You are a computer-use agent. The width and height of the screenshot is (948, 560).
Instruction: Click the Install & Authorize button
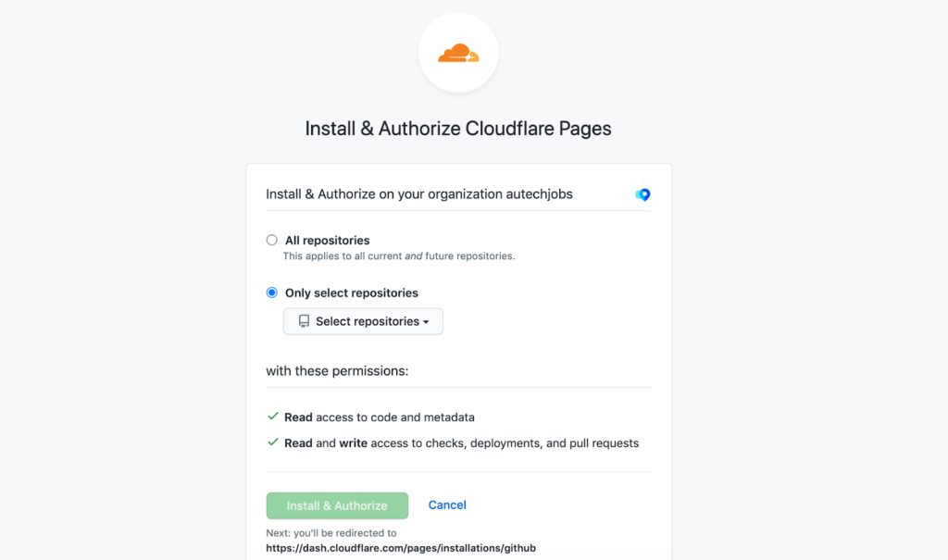pos(337,505)
